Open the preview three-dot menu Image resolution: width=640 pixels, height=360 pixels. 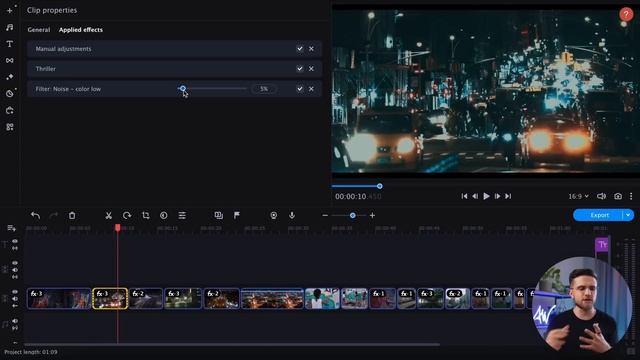point(631,196)
